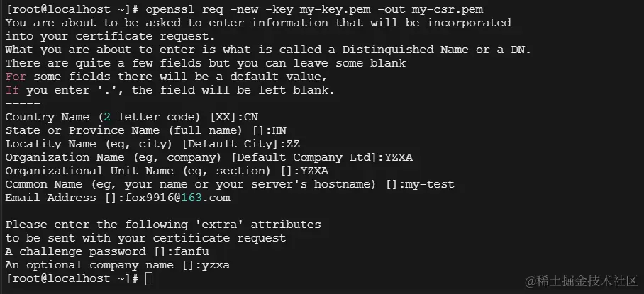Click the dashed separator line
The width and height of the screenshot is (644, 294).
pyautogui.click(x=23, y=103)
